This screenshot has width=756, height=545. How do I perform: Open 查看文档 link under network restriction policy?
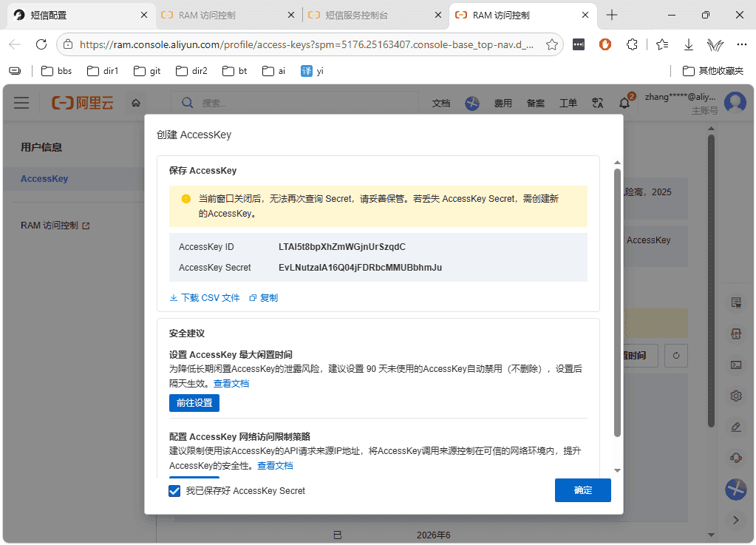pos(276,465)
